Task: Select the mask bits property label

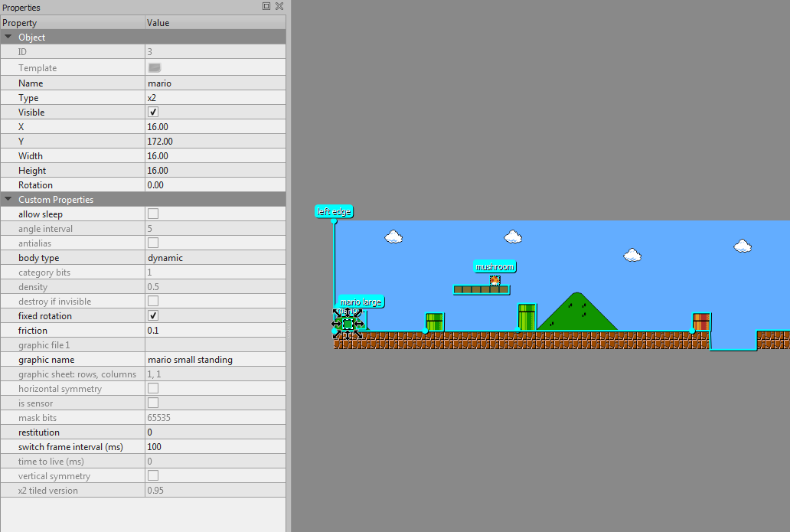Action: [x=38, y=418]
